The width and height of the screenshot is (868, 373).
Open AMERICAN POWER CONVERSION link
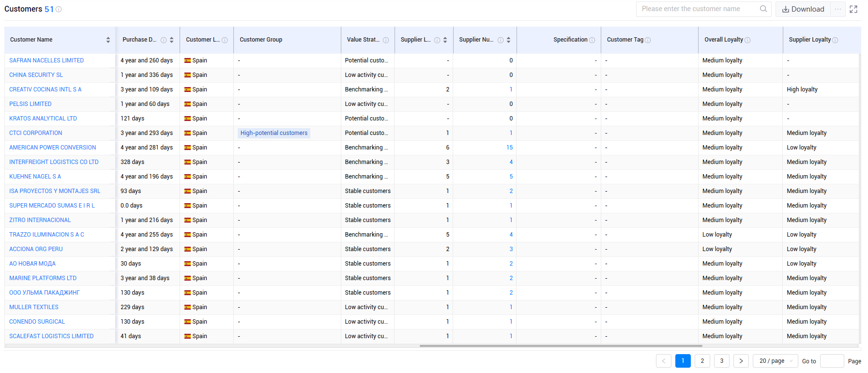pos(53,148)
